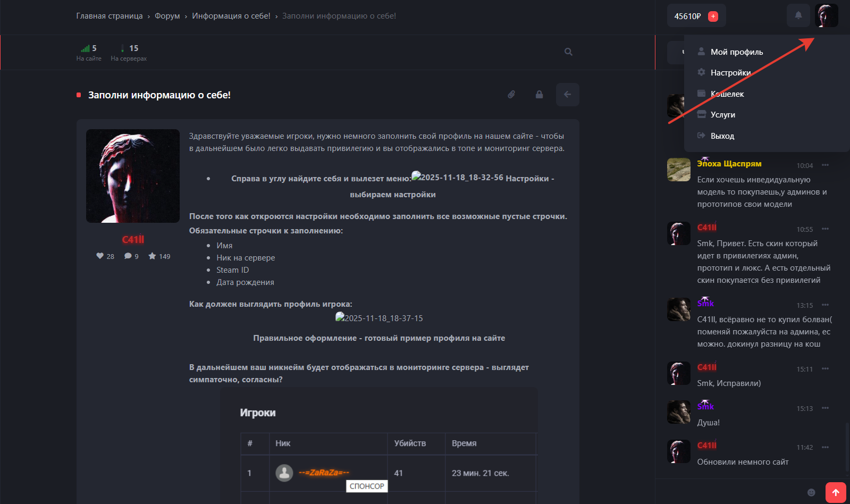850x504 pixels.
Task: Open the notifications bell icon
Action: tap(798, 15)
